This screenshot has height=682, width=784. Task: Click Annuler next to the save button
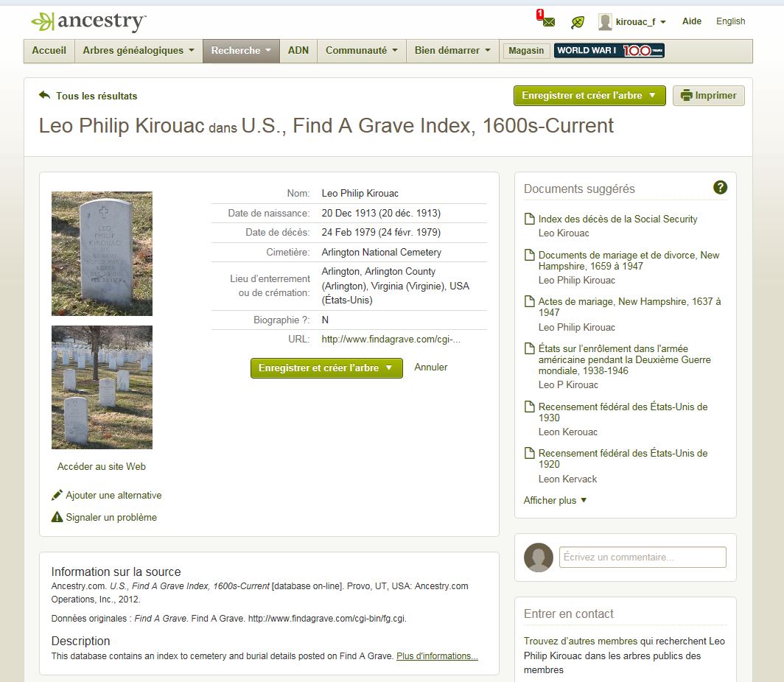[430, 368]
